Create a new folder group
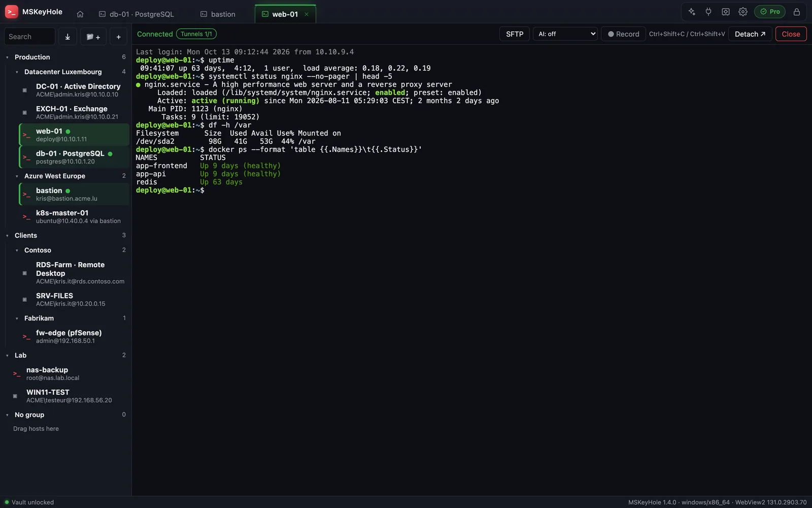The image size is (812, 508). pyautogui.click(x=93, y=37)
